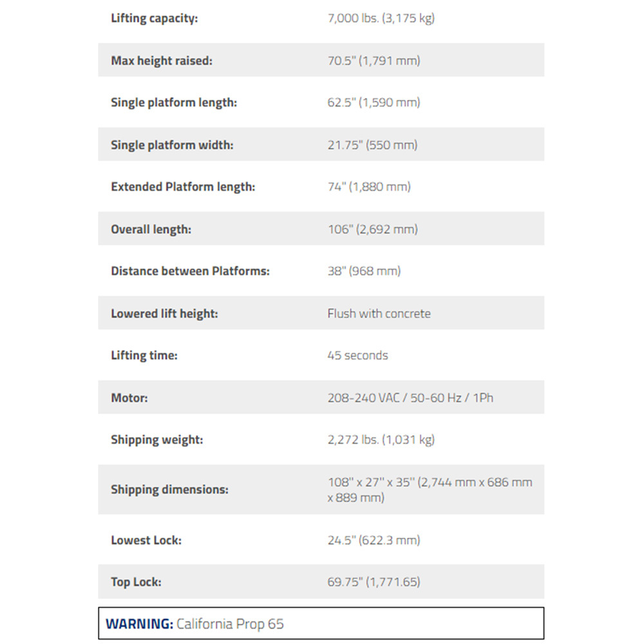
Task: Select the shipping dimensions value text
Action: point(430,489)
